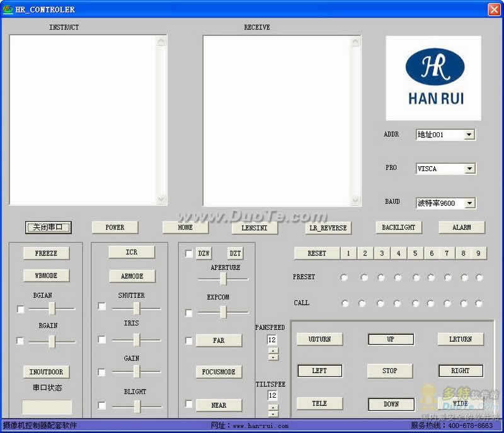Move camera with RIGHT button
Image resolution: width=504 pixels, height=433 pixels.
point(461,370)
